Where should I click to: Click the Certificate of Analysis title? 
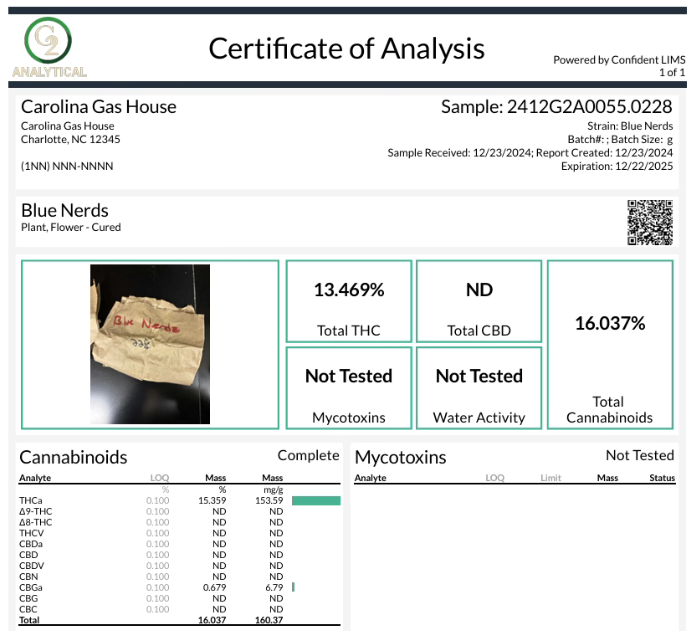[346, 48]
